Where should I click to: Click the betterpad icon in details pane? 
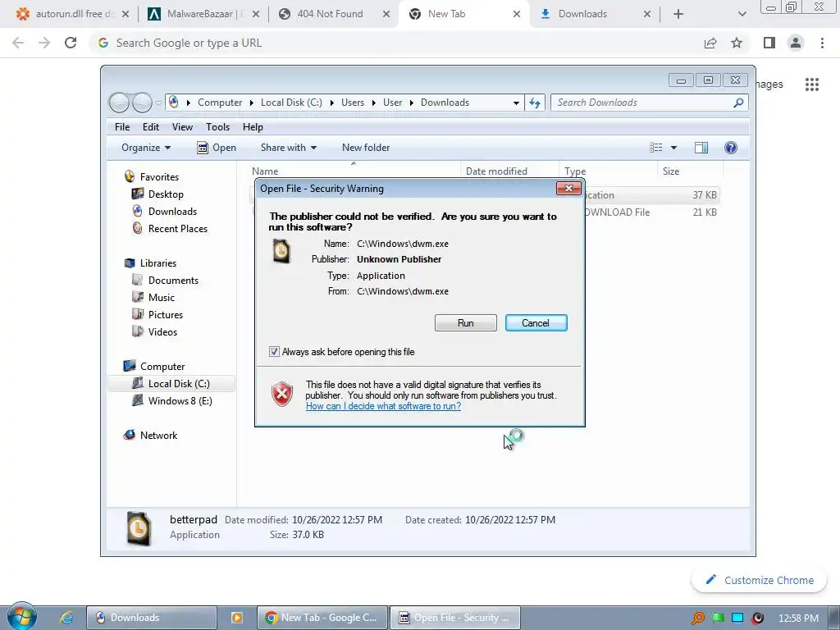tap(139, 527)
